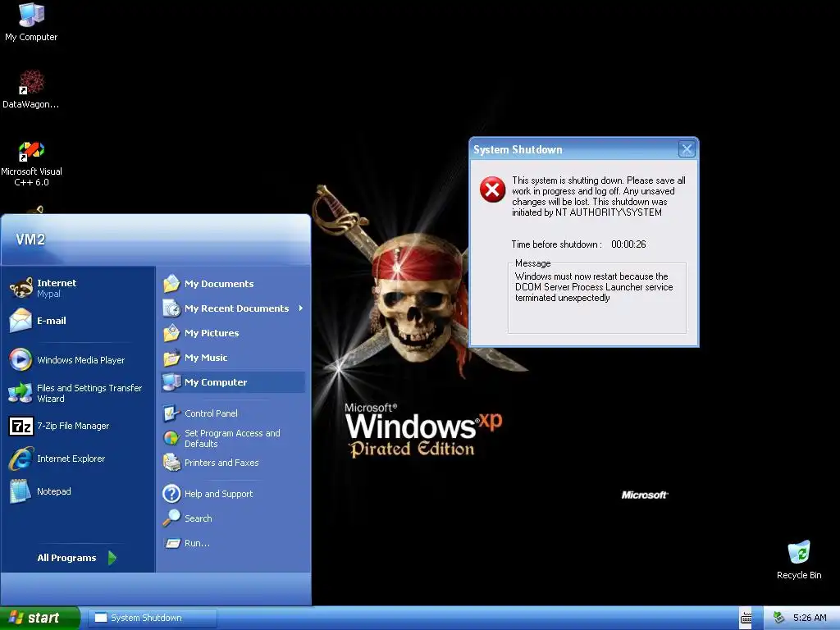Viewport: 840px width, 630px height.
Task: Expand All Programs green arrow
Action: 112,558
